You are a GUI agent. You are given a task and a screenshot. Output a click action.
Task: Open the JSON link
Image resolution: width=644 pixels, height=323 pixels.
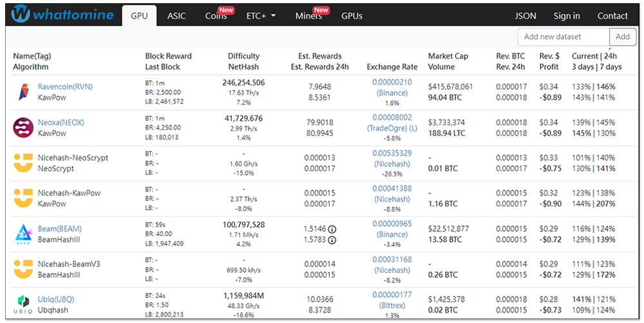pos(526,16)
